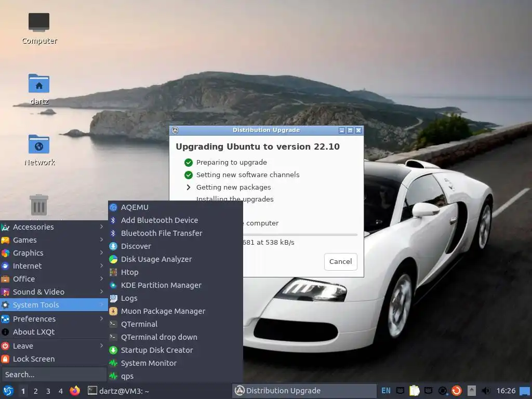This screenshot has width=532, height=399.
Task: Click the show desktop button in panel
Action: pos(525,391)
